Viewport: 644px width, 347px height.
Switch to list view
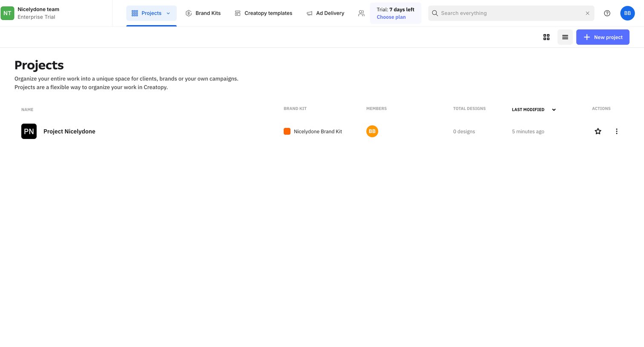coord(565,37)
